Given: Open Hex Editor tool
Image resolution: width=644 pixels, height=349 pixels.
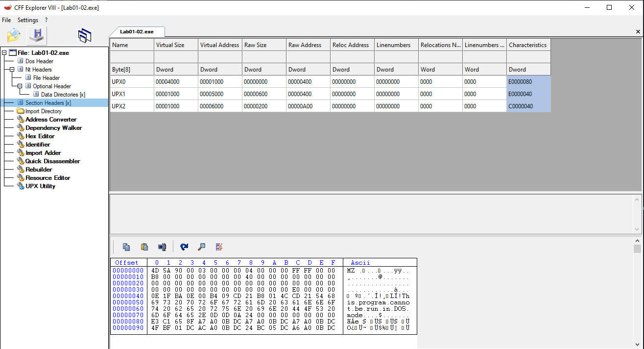Looking at the screenshot, I should pos(40,136).
